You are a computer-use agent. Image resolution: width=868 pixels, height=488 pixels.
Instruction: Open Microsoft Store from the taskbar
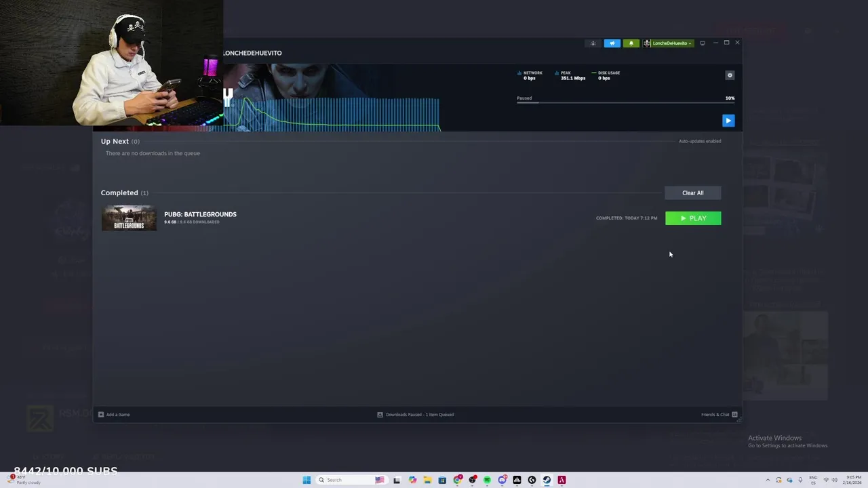442,480
